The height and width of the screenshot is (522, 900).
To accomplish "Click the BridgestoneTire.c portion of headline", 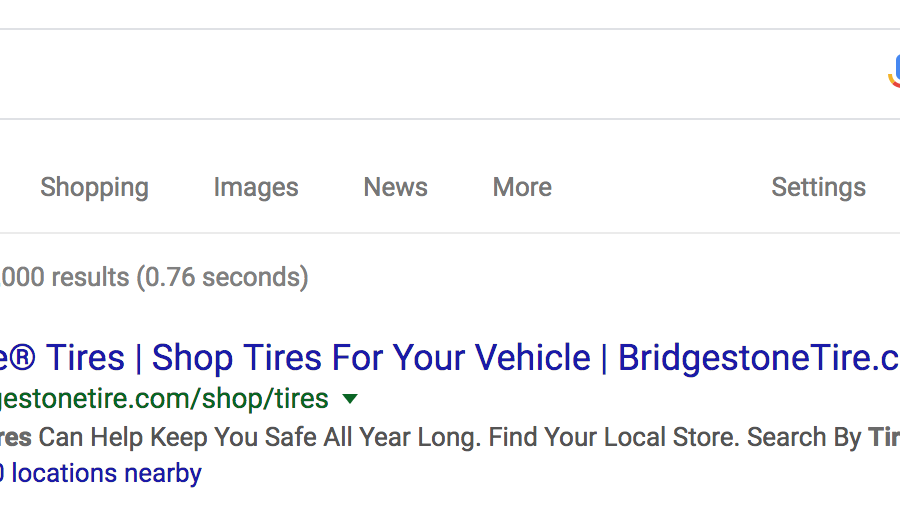I will [759, 358].
